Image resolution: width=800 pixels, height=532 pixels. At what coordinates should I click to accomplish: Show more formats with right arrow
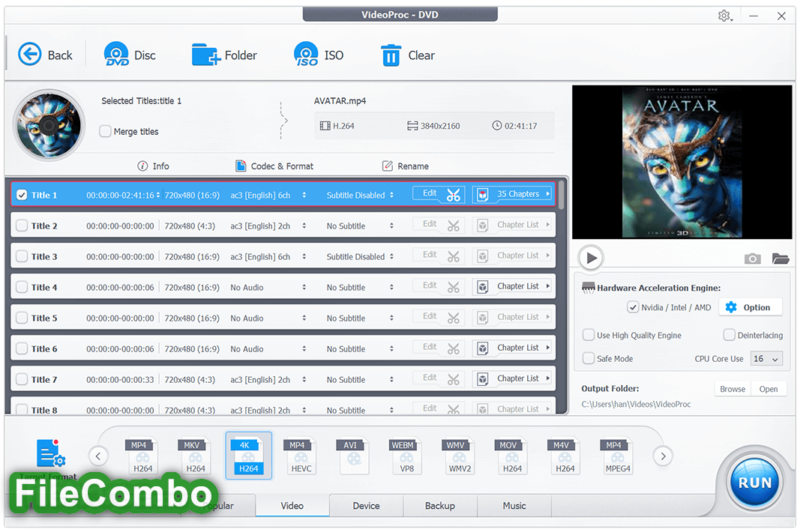[x=663, y=456]
